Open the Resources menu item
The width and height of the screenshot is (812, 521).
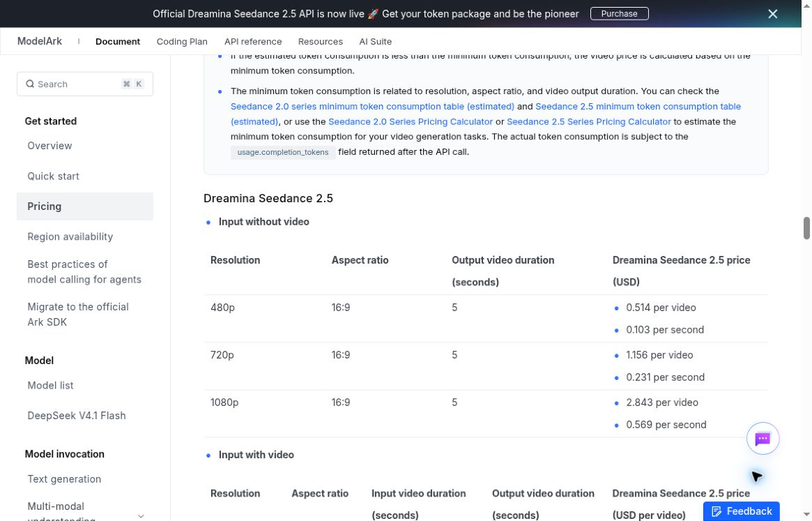coord(320,41)
